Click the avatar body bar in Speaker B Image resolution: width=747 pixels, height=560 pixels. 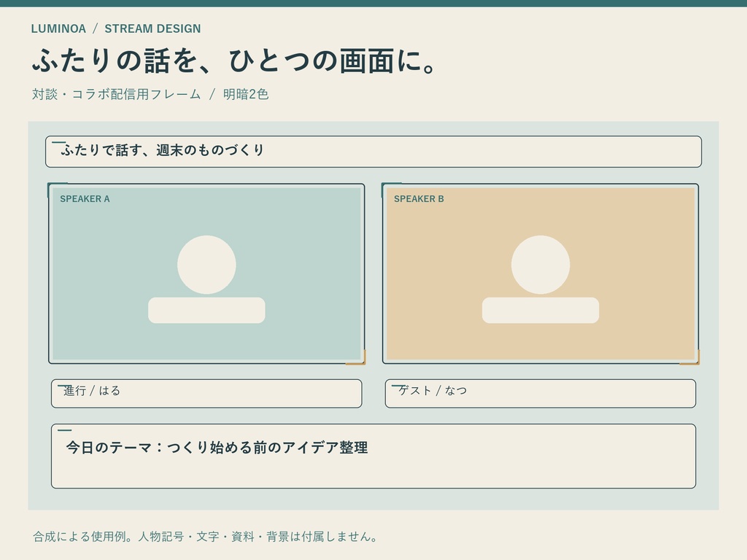click(541, 311)
